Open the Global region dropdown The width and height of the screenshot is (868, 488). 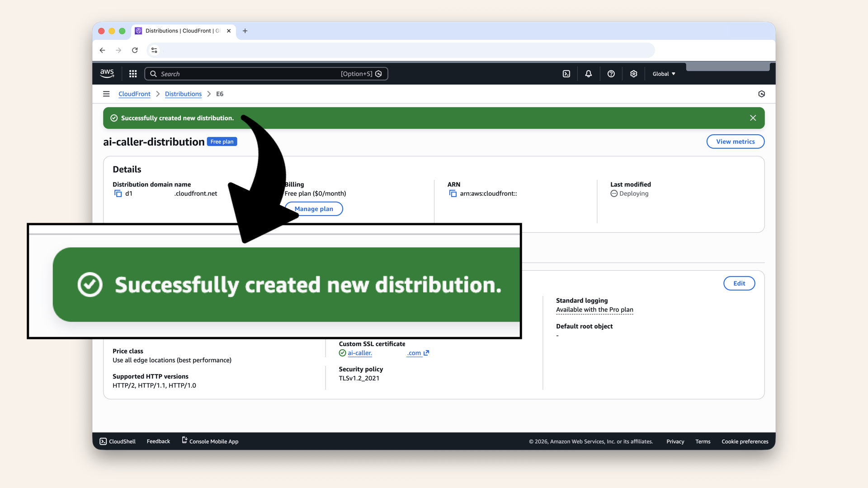click(x=663, y=74)
